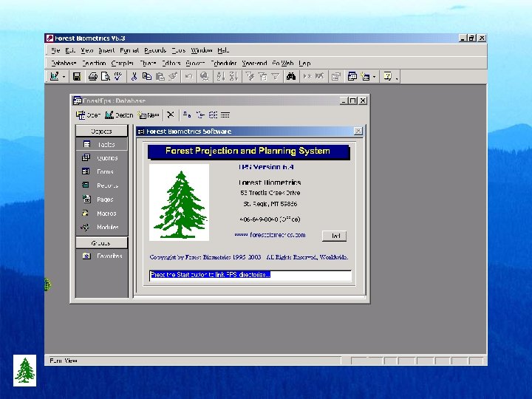Click New in the Database window toolbar
The height and width of the screenshot is (399, 532).
click(149, 115)
